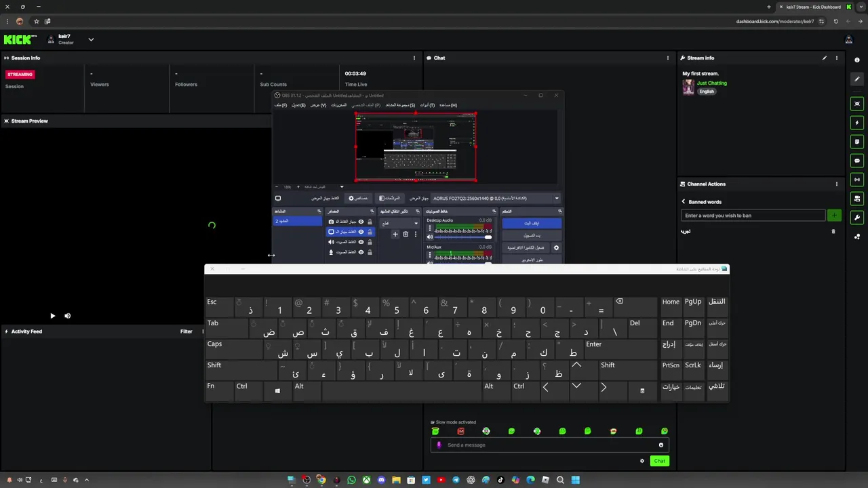Toggle visibility of selected display capture source
The image size is (868, 488).
click(x=361, y=232)
